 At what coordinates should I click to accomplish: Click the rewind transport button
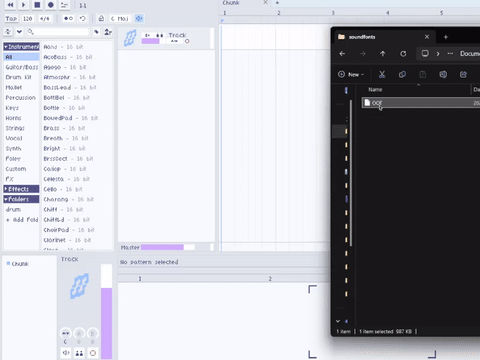[10, 5]
